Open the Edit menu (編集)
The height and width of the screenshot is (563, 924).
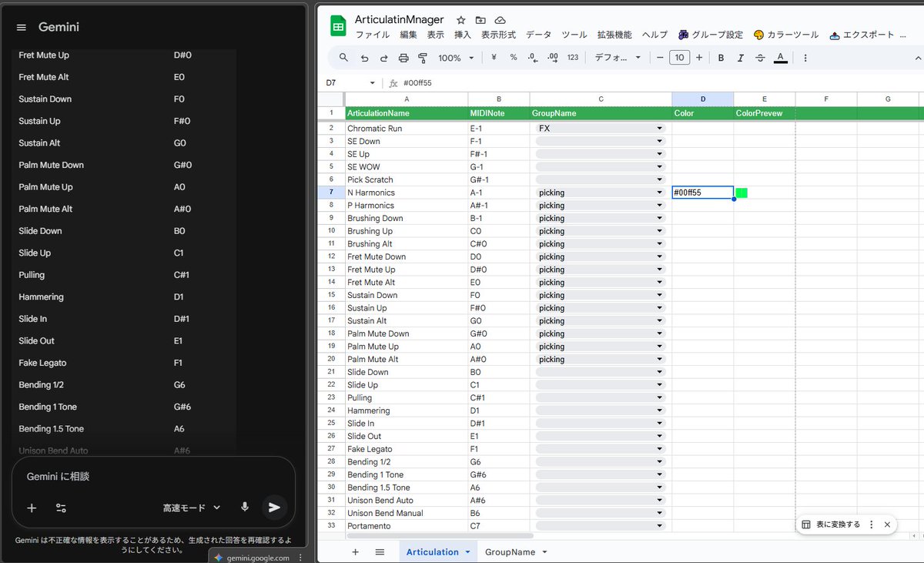(x=408, y=35)
